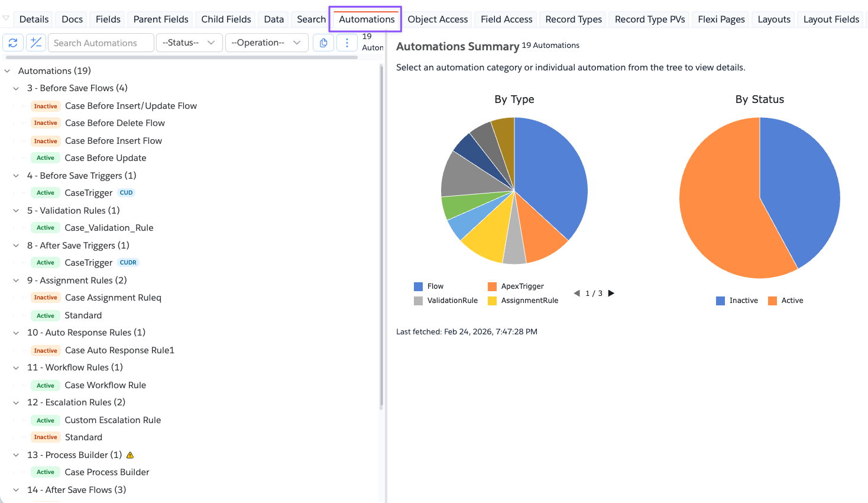Screen dimensions: 868x503
Task: Click the copy automations icon
Action: click(x=323, y=43)
